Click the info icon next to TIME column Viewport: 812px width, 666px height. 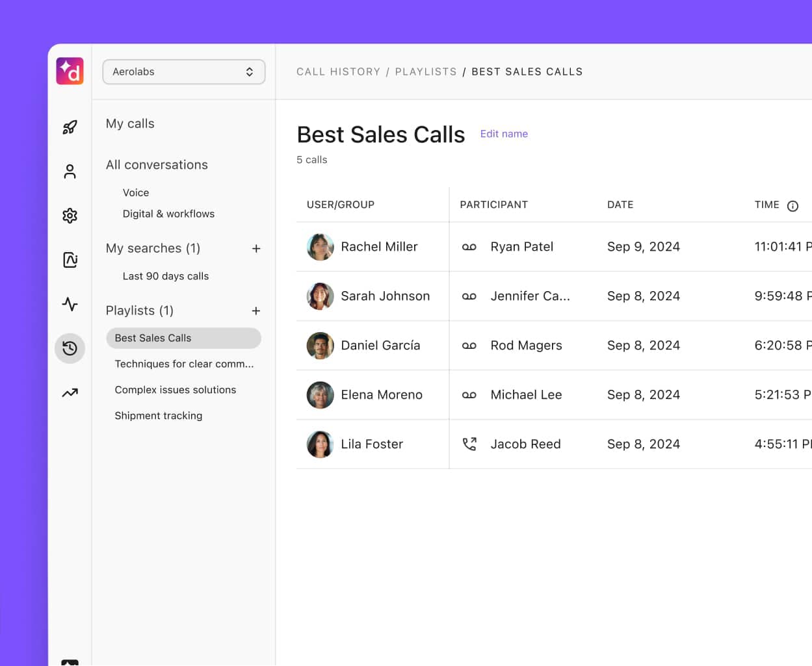(792, 205)
